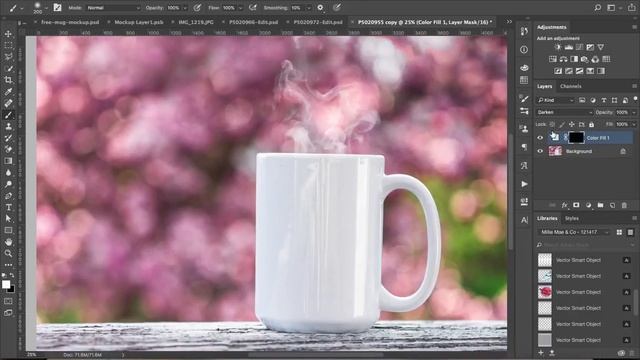Screen dimensions: 640x360
Task: Open the Darken blend mode dropdown
Action: tap(564, 112)
